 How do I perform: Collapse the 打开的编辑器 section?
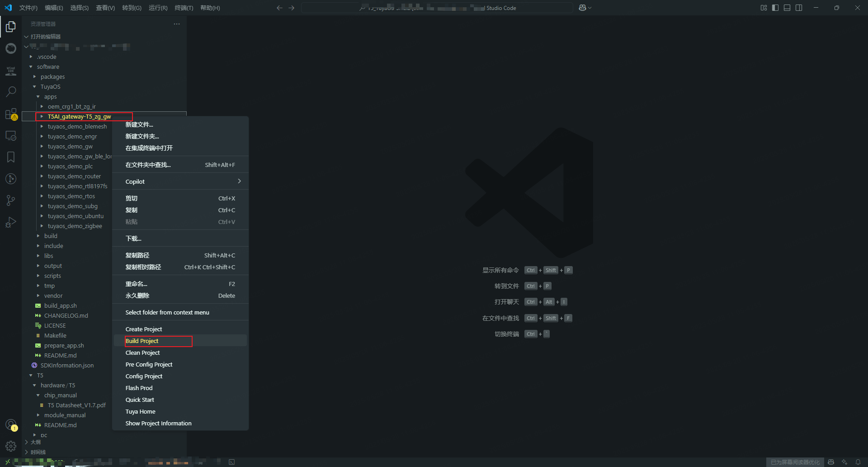tap(26, 37)
